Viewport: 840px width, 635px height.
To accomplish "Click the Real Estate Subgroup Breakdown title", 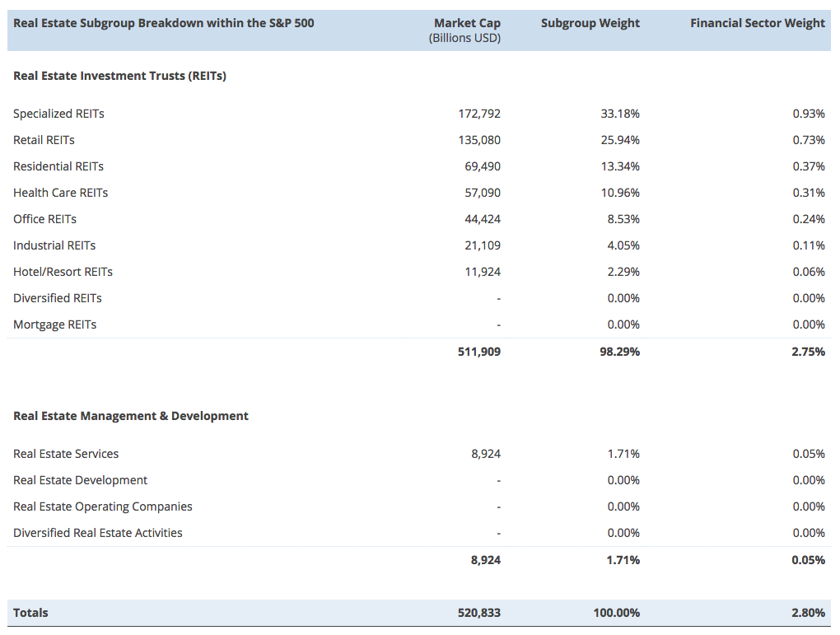I will (163, 23).
